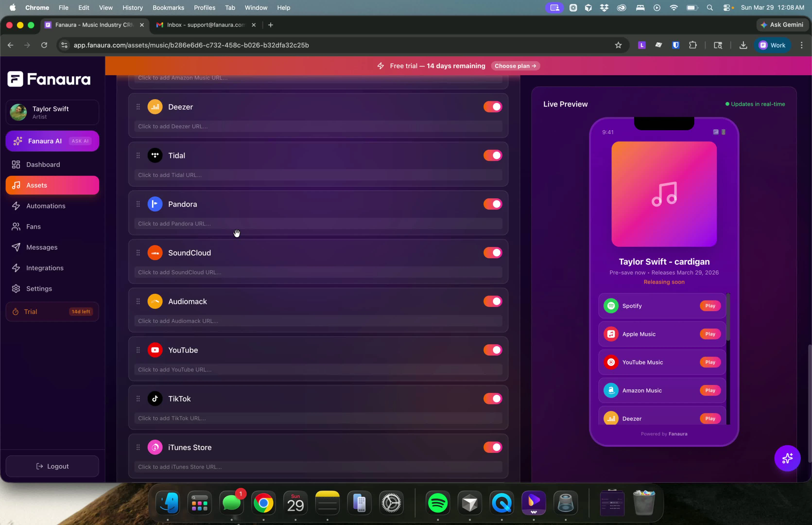Open Chrome downloads icon
812x525 pixels.
pyautogui.click(x=743, y=45)
